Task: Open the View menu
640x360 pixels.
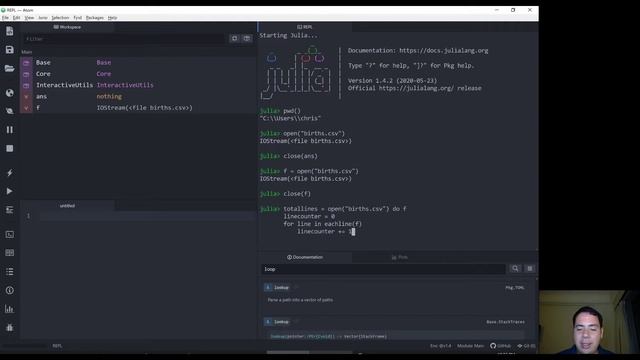Action: [29, 18]
